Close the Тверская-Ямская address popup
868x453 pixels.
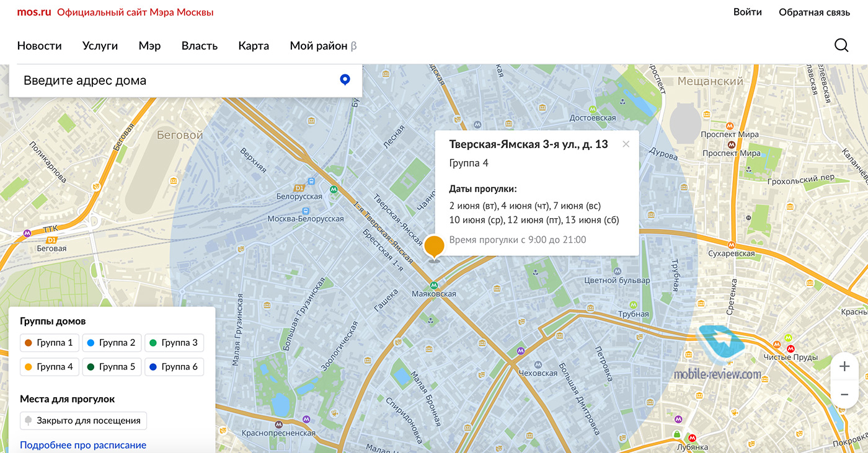click(626, 144)
